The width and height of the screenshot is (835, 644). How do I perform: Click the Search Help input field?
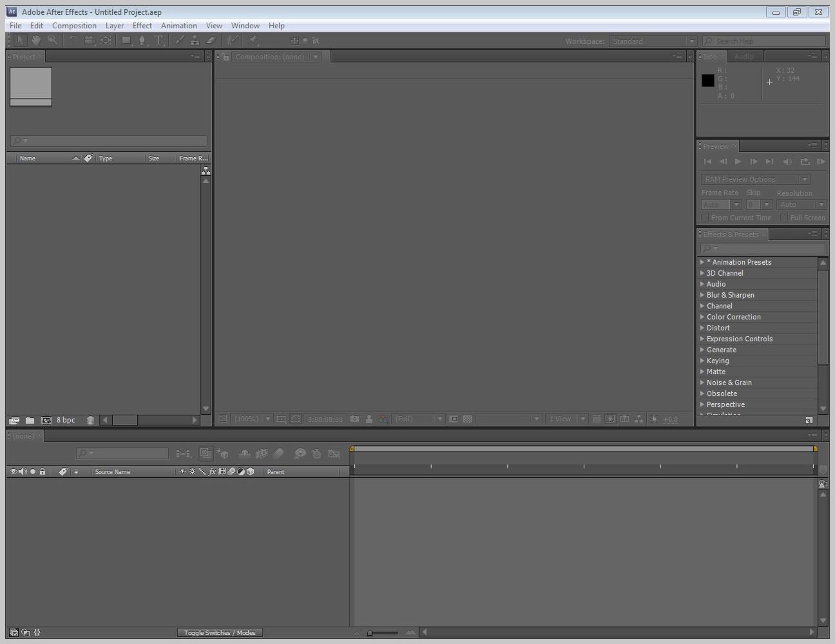pos(763,41)
